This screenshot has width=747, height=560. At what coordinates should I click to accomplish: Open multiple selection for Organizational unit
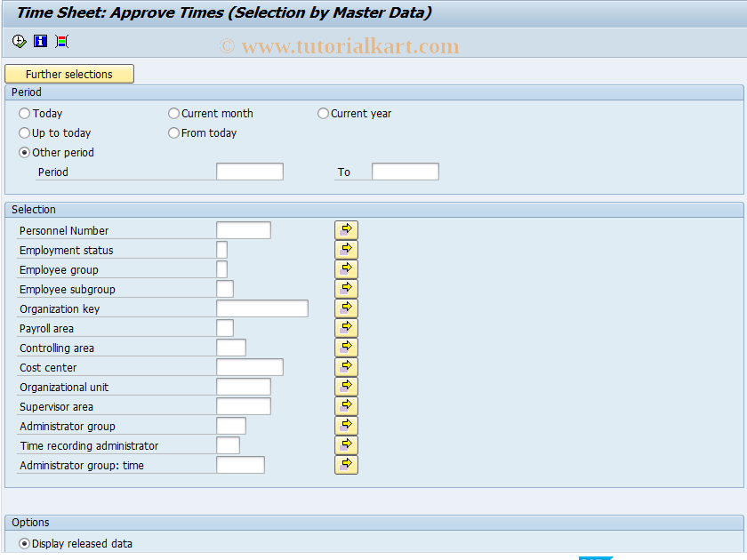346,386
